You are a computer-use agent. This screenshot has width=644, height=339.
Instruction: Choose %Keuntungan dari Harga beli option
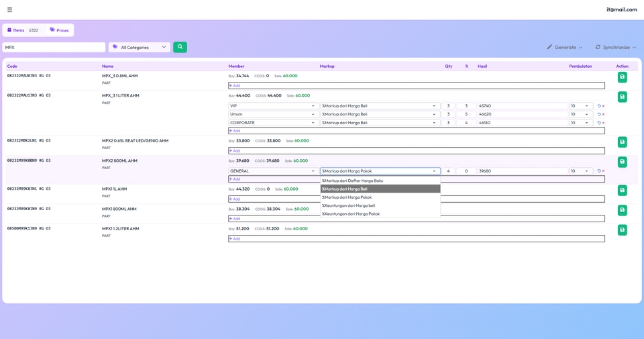coord(380,205)
